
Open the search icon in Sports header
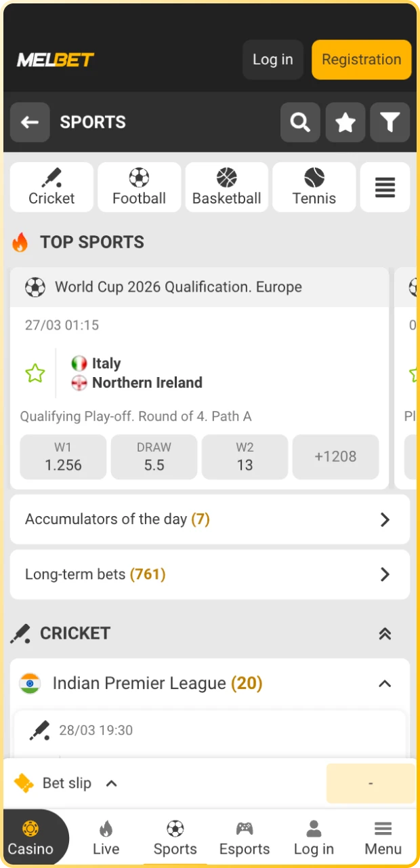(299, 122)
